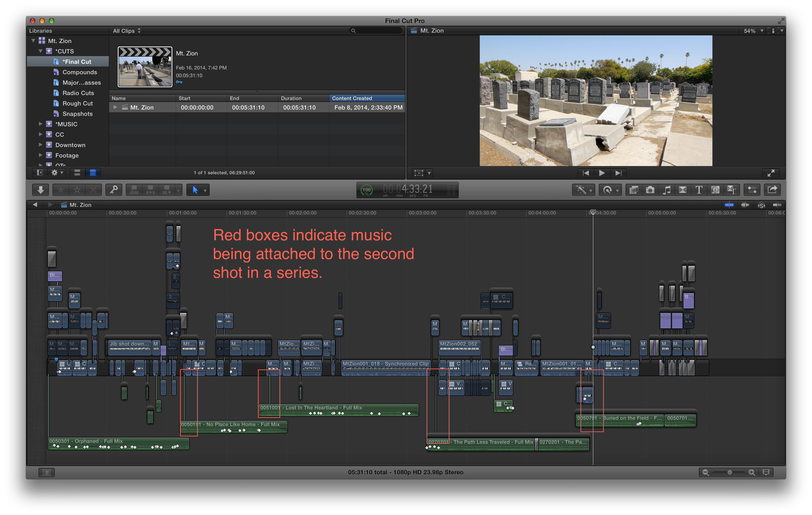Collapse the Mt. Zion library
The height and width of the screenshot is (515, 812).
[33, 41]
